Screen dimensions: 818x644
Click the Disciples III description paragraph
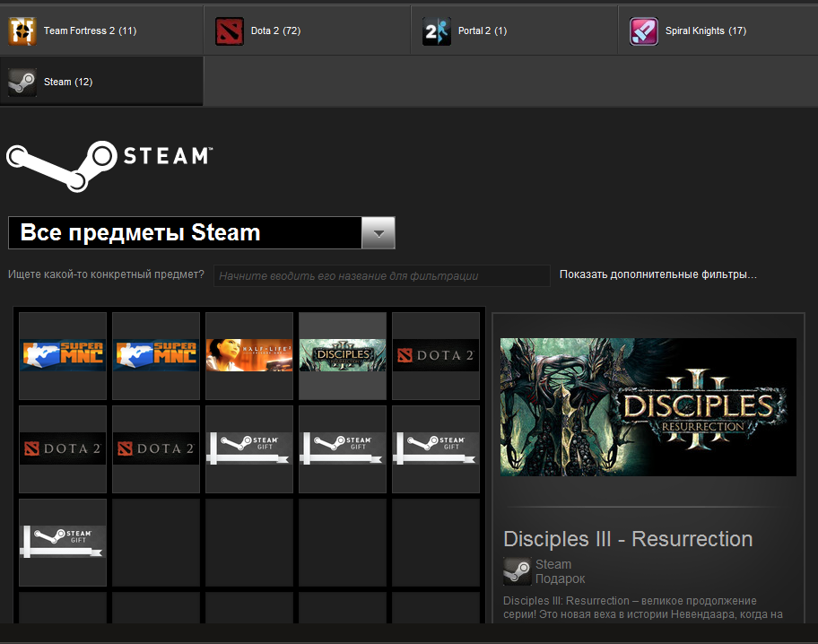(x=643, y=607)
